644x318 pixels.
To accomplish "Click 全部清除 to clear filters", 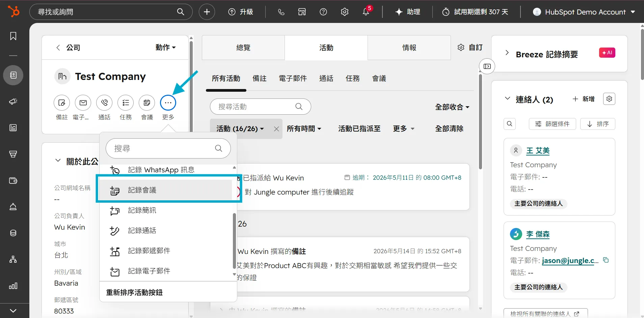I will coord(449,128).
